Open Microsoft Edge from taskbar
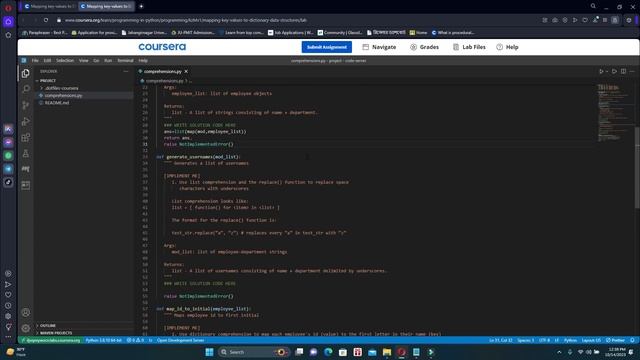 click(328, 352)
